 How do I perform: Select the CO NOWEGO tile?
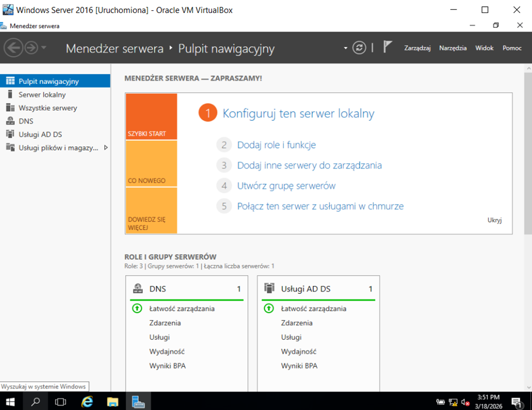pyautogui.click(x=151, y=163)
